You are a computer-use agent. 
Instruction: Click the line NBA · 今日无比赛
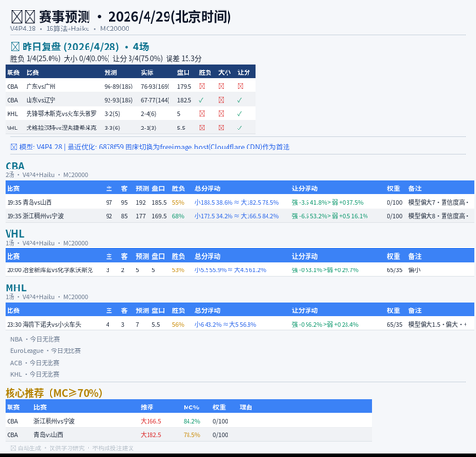pyautogui.click(x=35, y=339)
